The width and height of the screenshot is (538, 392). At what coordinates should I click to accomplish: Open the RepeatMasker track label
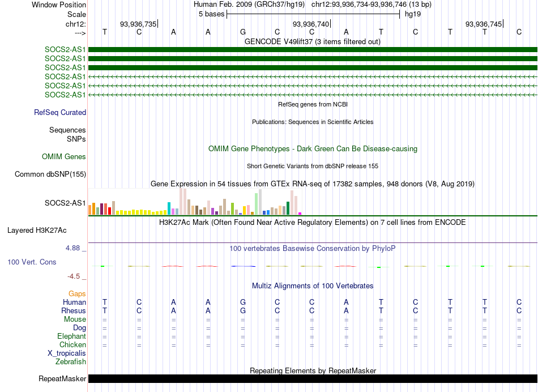pos(62,378)
